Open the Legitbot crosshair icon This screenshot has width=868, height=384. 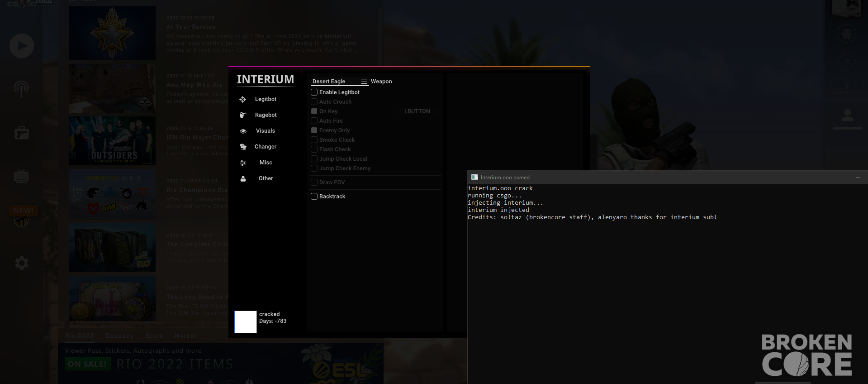pos(243,99)
